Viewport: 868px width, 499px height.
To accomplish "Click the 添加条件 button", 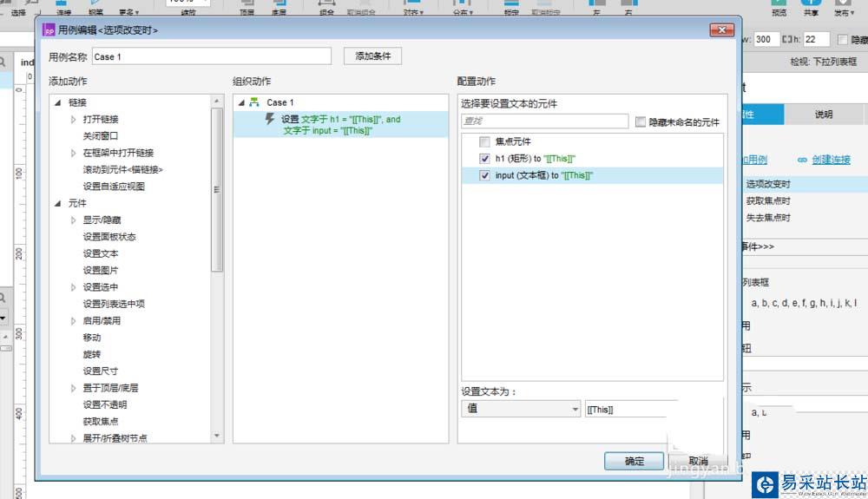I will tap(372, 56).
